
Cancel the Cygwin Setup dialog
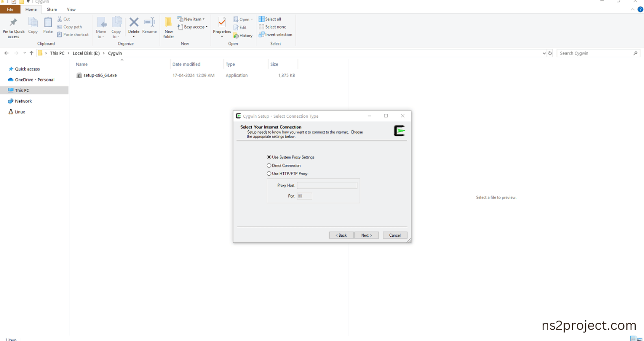pos(395,235)
